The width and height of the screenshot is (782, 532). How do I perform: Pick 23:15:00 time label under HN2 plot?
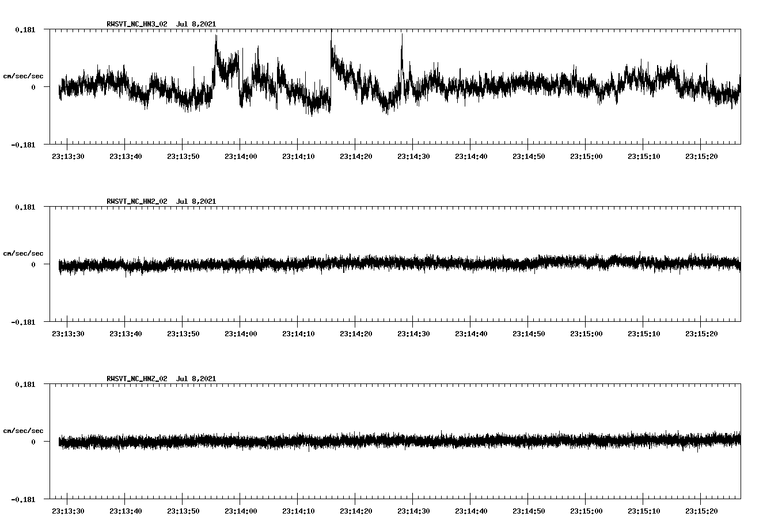pyautogui.click(x=586, y=334)
